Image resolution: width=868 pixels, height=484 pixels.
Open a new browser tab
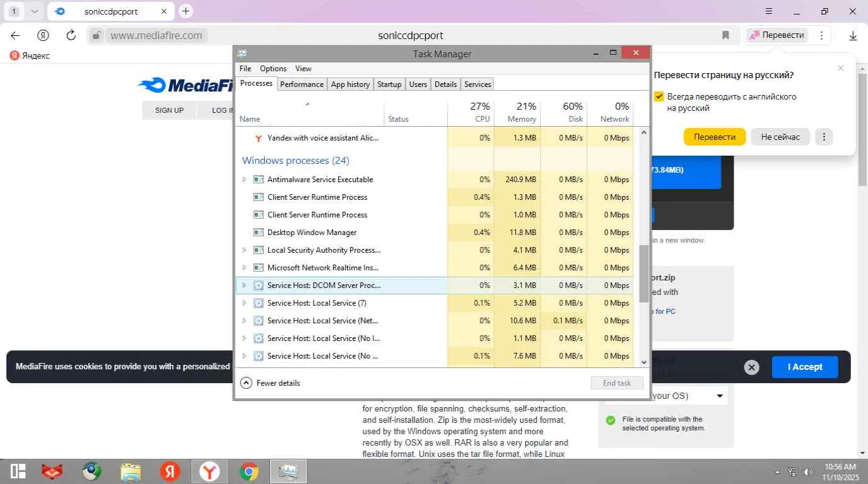pyautogui.click(x=185, y=11)
